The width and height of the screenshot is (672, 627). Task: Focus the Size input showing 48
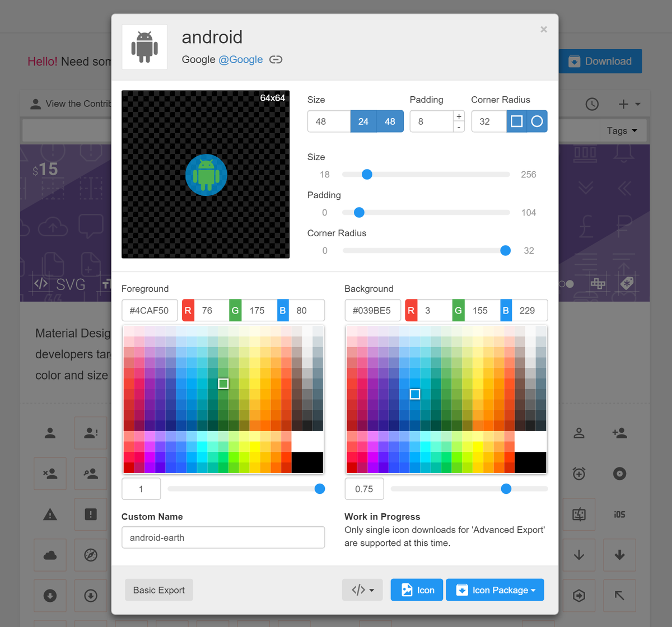[329, 121]
